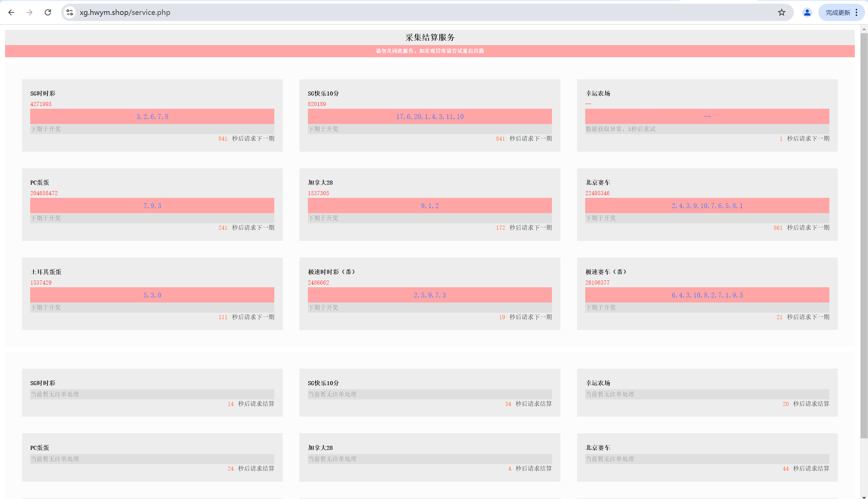Click the 加拿大28 lottery card title

[x=320, y=183]
